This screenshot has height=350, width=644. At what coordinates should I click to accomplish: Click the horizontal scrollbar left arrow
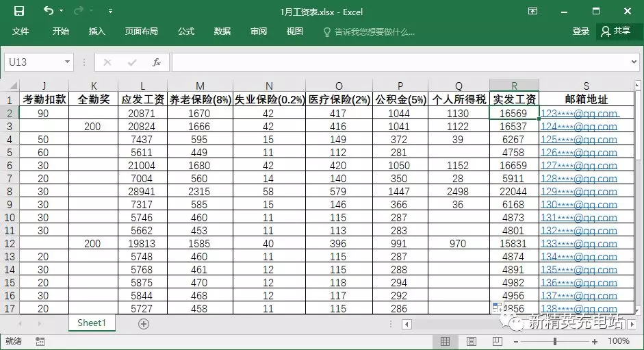click(x=407, y=324)
